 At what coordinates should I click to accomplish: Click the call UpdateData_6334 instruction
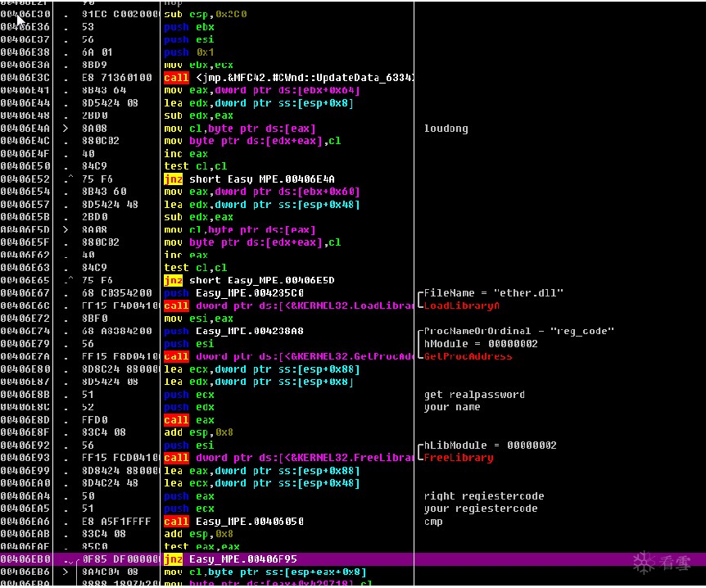[288, 78]
